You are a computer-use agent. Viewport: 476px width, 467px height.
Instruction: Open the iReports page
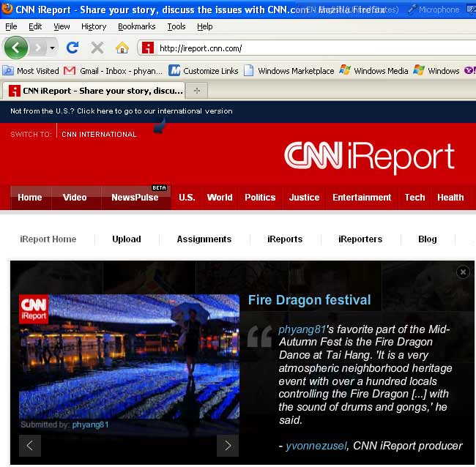pyautogui.click(x=285, y=239)
